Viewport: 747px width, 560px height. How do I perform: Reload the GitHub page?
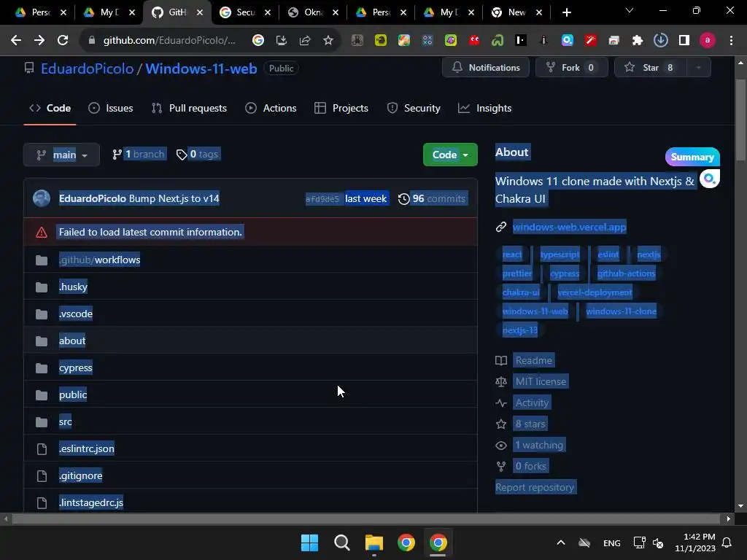pyautogui.click(x=63, y=41)
